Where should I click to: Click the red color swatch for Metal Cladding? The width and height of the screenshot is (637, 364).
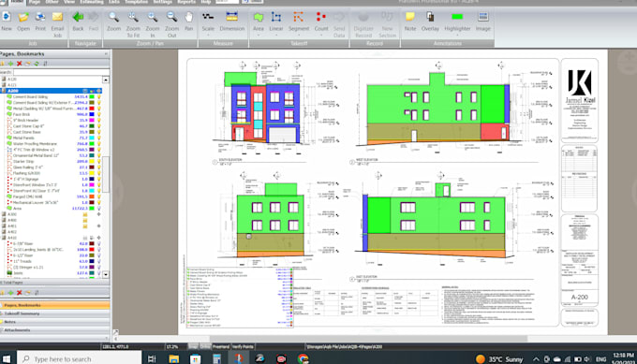pos(92,109)
